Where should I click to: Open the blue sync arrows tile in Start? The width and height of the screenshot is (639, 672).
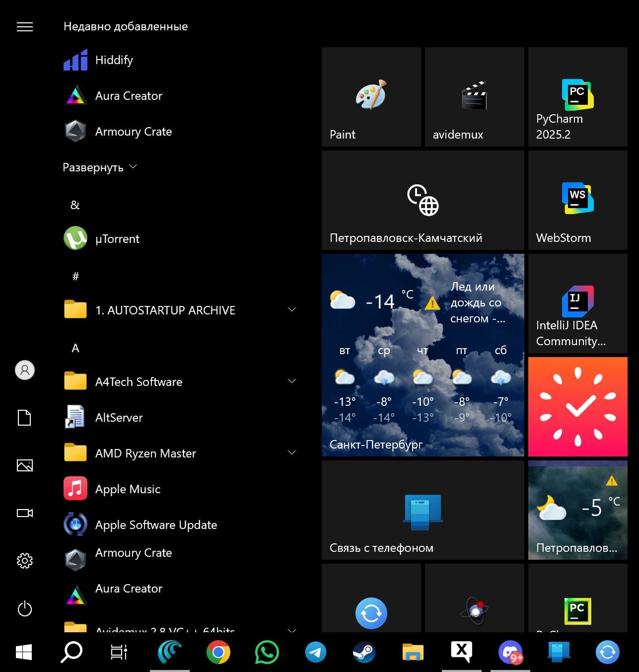[x=371, y=598]
